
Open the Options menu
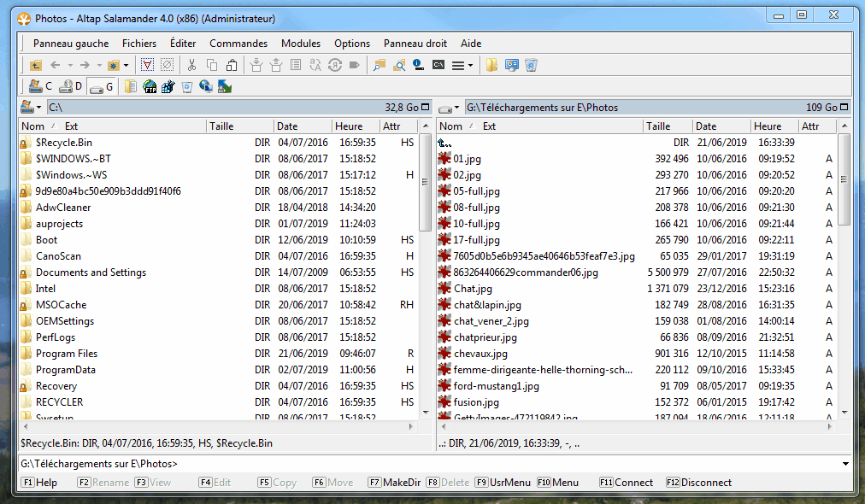pyautogui.click(x=352, y=43)
